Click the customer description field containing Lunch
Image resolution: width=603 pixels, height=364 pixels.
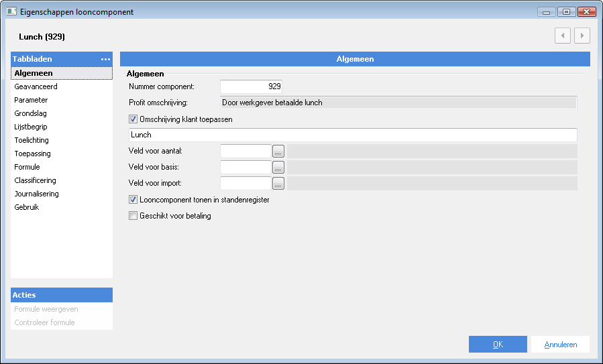(353, 135)
